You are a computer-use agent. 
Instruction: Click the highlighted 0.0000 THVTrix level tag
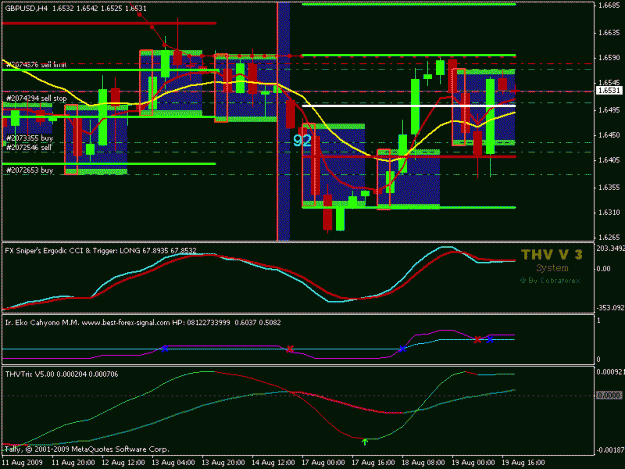(609, 395)
